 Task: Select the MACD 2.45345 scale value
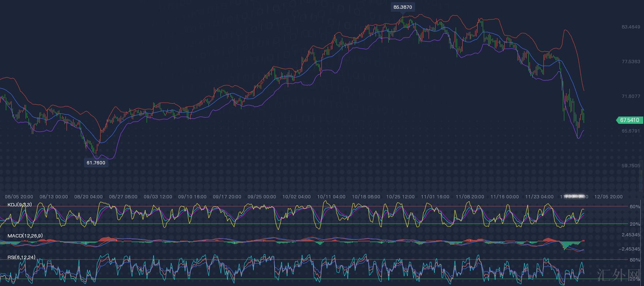[x=631, y=235]
